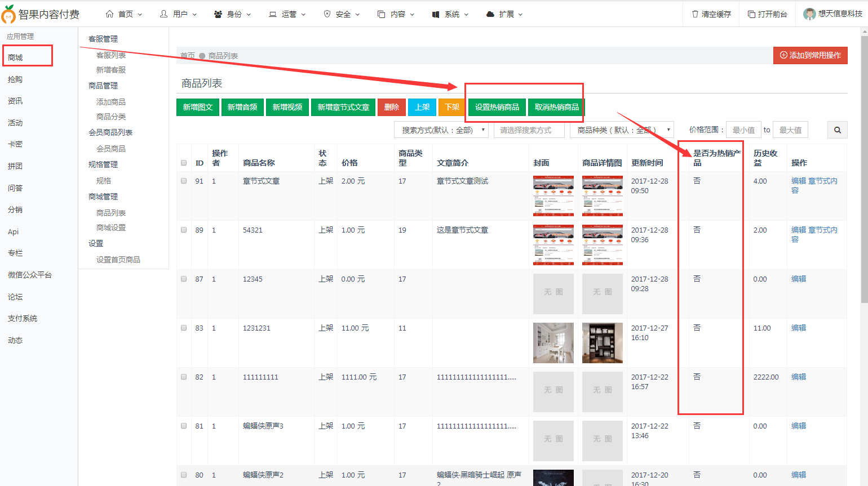Screen dimensions: 868x486
Task: Open 商城设置 in the submenu
Action: pos(111,228)
